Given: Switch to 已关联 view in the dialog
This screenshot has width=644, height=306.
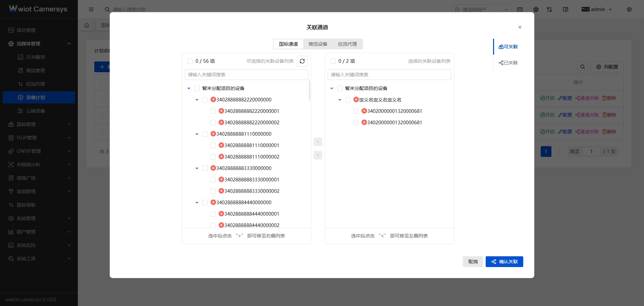Looking at the screenshot, I should pyautogui.click(x=508, y=63).
